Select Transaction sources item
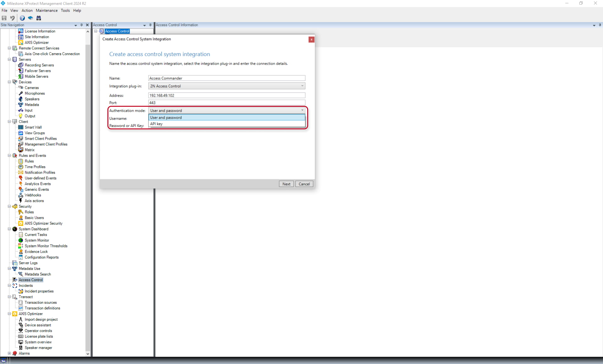Image resolution: width=603 pixels, height=364 pixels. coord(41,302)
